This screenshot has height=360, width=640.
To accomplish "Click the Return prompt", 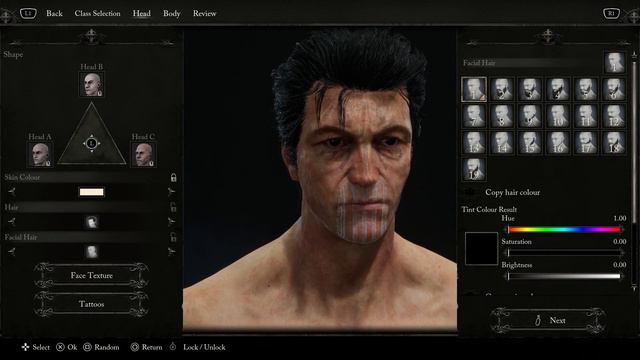I will 146,347.
